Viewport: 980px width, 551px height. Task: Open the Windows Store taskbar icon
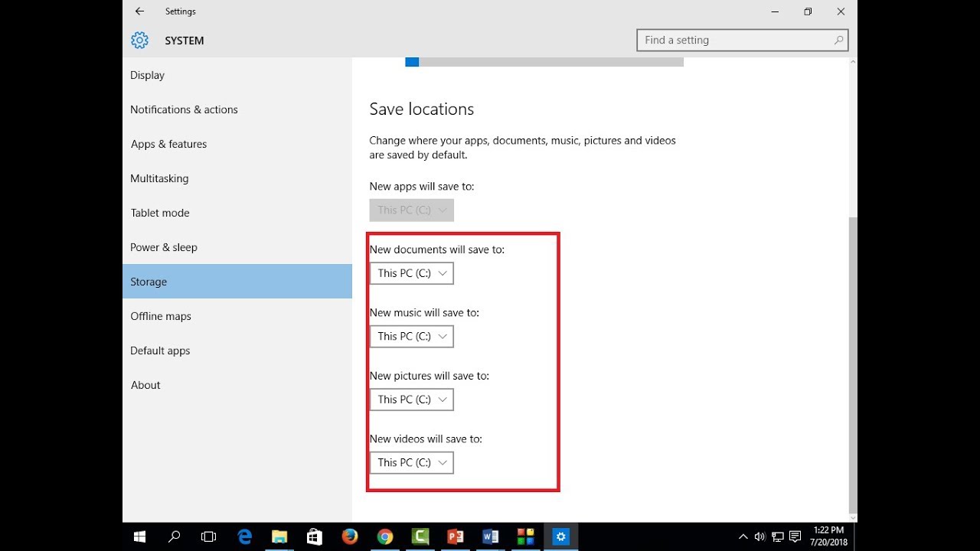(x=315, y=536)
